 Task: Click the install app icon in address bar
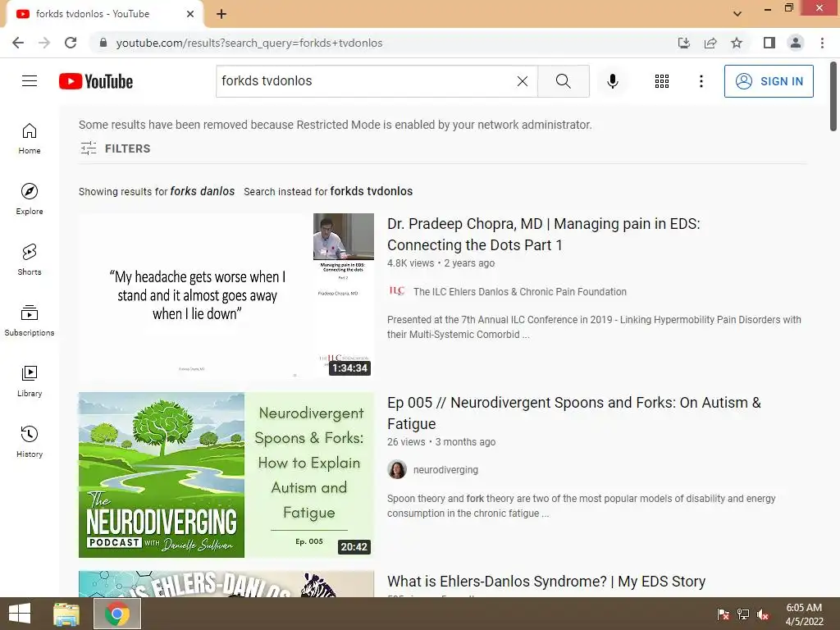pyautogui.click(x=683, y=43)
